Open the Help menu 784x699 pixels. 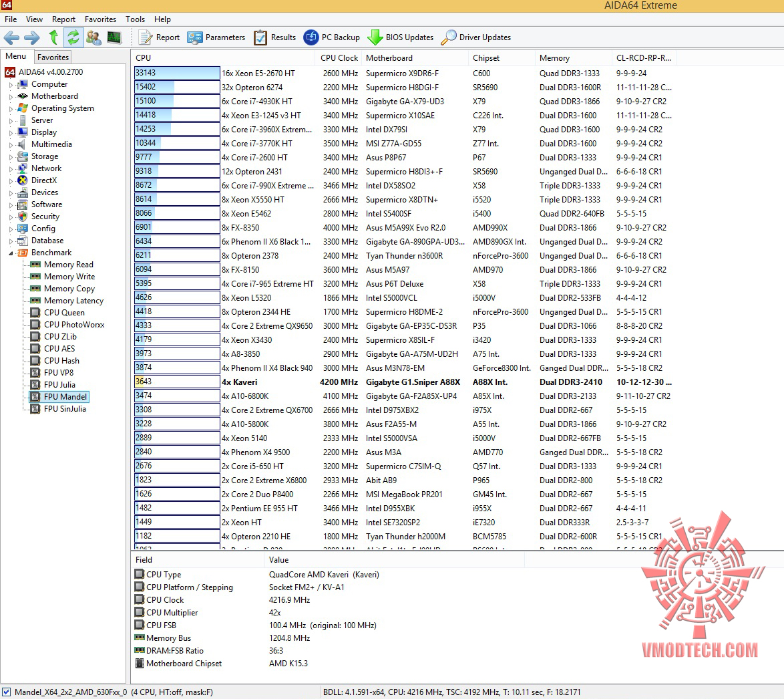point(162,19)
